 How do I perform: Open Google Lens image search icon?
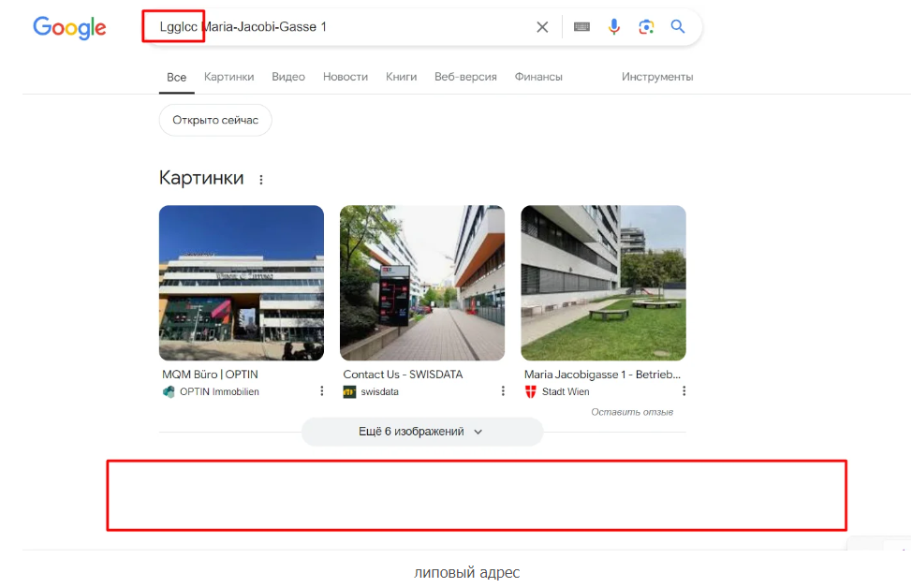[x=646, y=26]
